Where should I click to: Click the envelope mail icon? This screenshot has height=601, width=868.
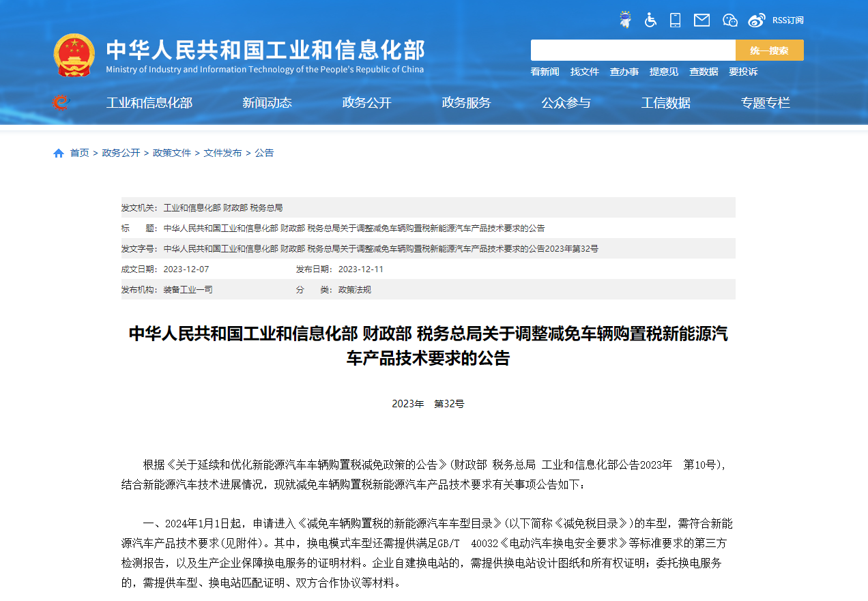point(702,20)
